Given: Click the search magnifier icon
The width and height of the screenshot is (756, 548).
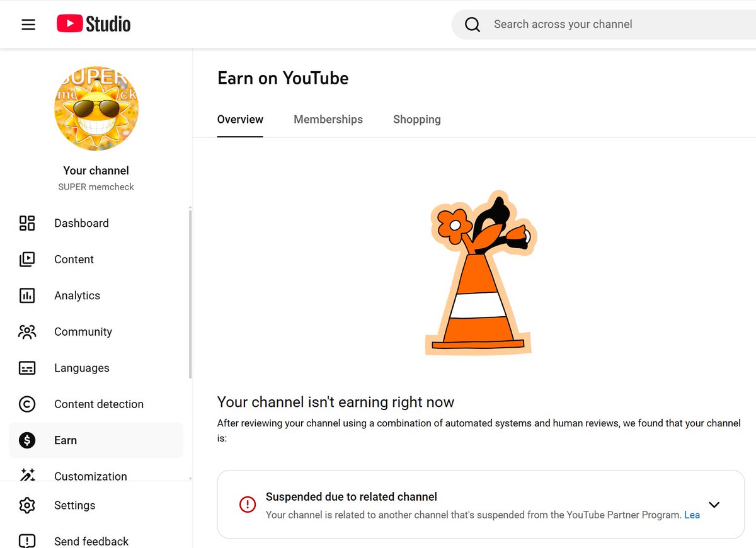Looking at the screenshot, I should pyautogui.click(x=472, y=25).
